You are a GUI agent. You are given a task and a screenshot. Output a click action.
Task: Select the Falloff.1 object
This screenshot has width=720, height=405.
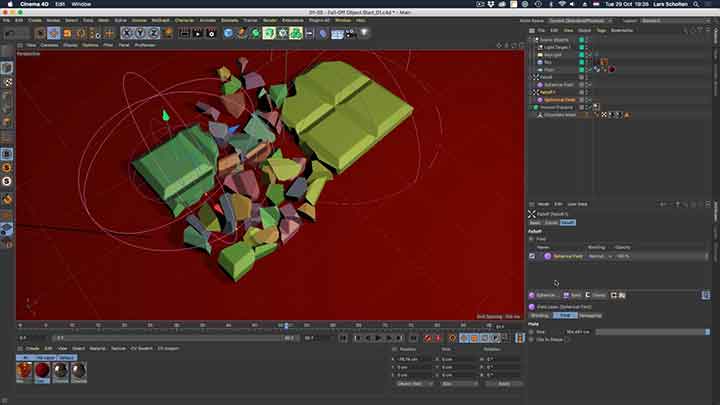[x=548, y=92]
